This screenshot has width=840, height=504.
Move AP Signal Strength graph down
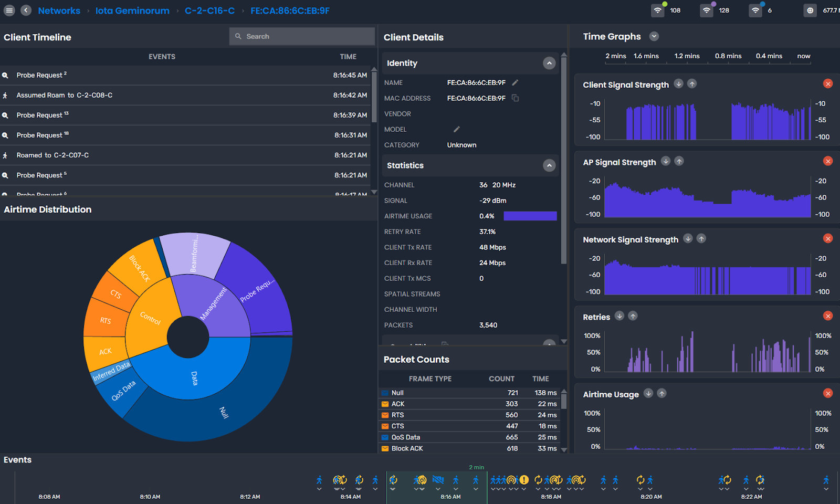666,161
